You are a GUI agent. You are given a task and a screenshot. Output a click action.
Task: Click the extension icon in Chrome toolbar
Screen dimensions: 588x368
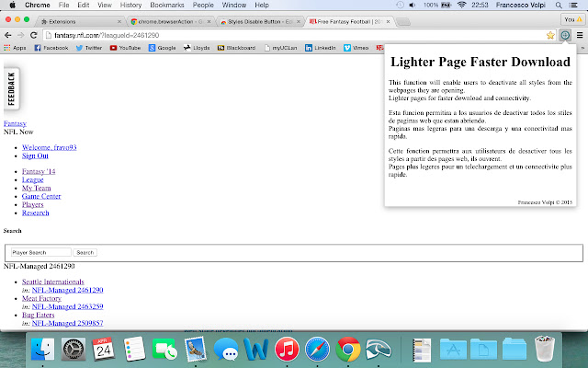(x=565, y=35)
